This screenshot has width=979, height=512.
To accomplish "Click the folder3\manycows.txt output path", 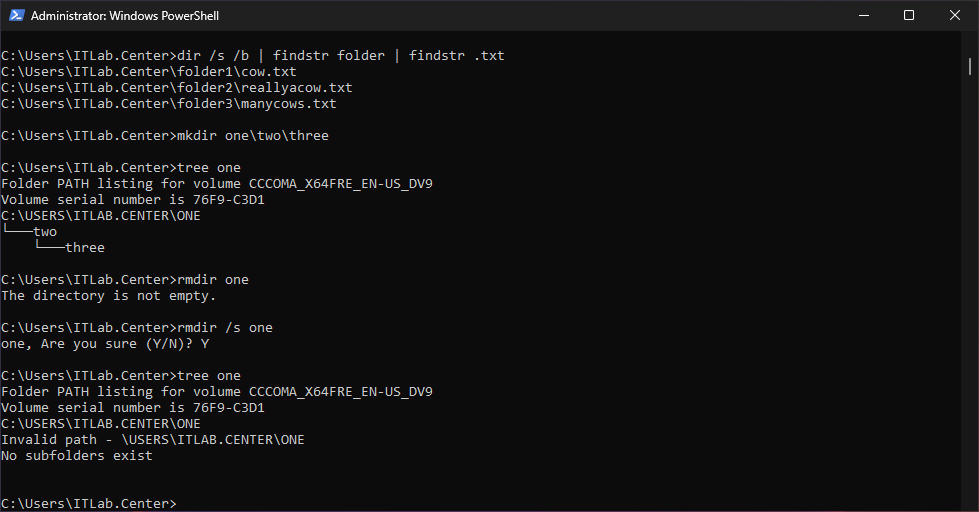I will (x=168, y=104).
